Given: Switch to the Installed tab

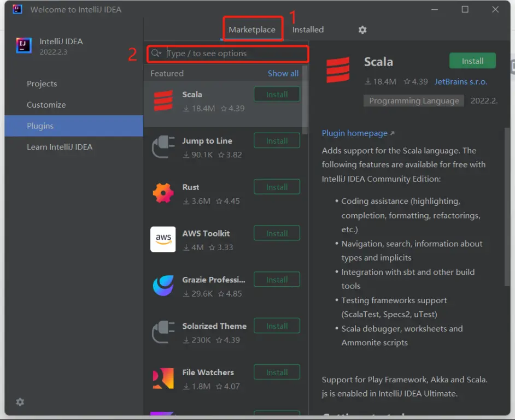Looking at the screenshot, I should pos(308,29).
